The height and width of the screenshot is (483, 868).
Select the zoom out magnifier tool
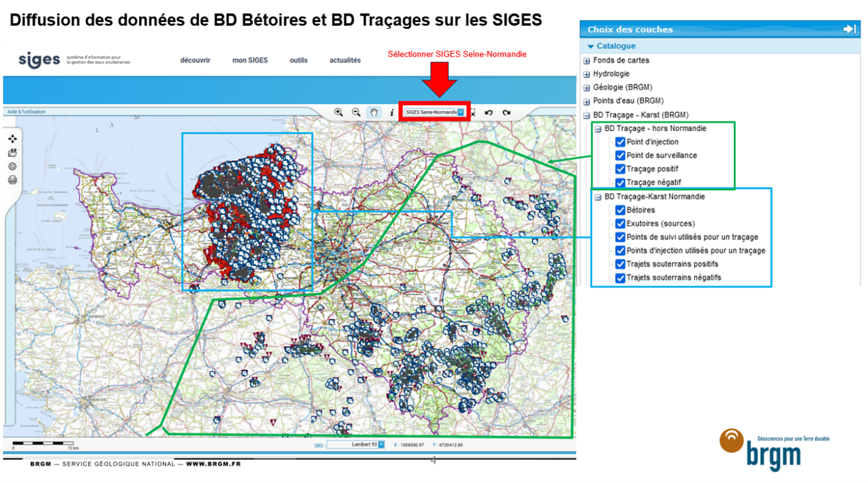(x=355, y=113)
